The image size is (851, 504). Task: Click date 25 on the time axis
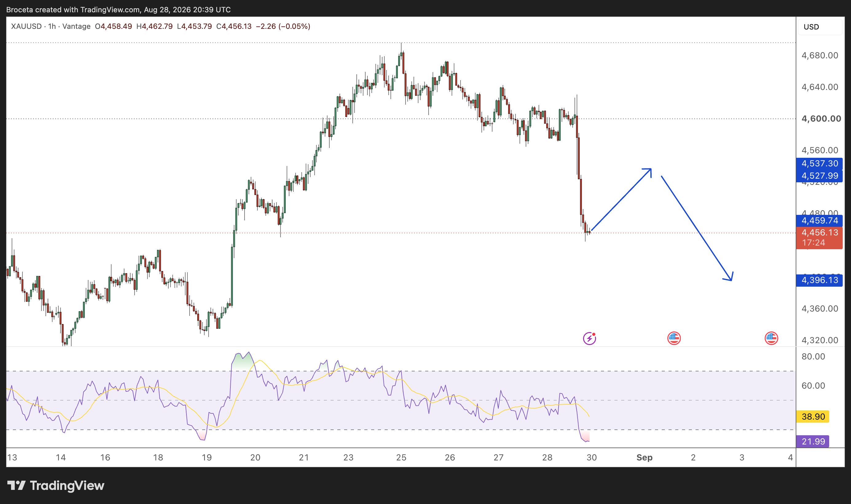coord(401,457)
